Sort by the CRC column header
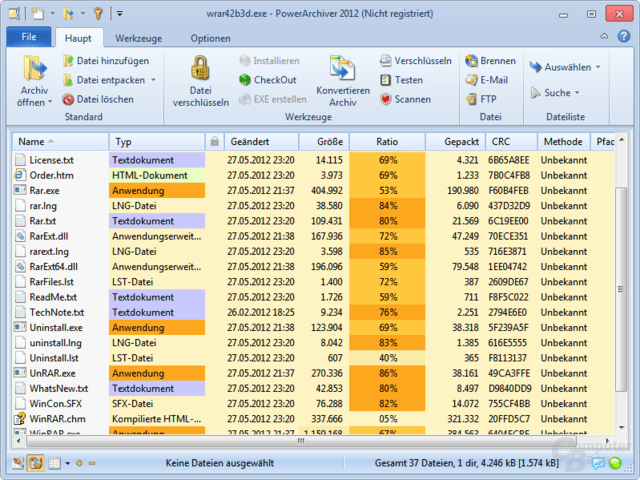Image resolution: width=640 pixels, height=480 pixels. coord(511,142)
